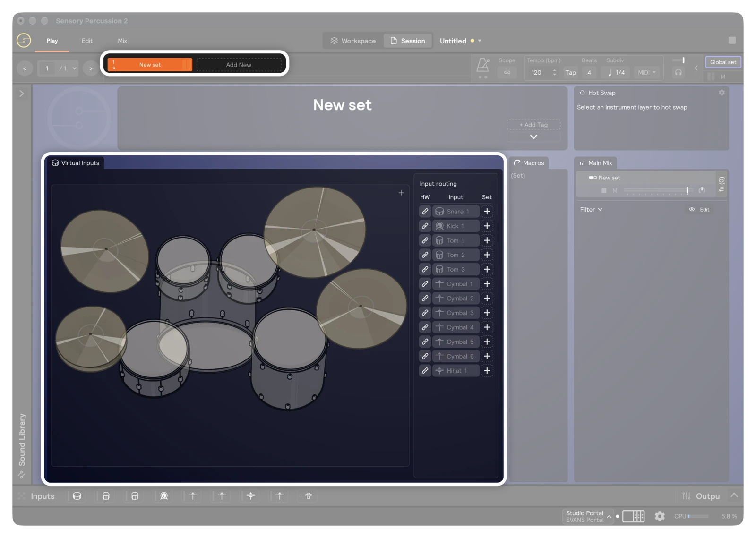Viewport: 756px width, 538px height.
Task: Add Cymbal 3 input to the set
Action: coord(487,313)
